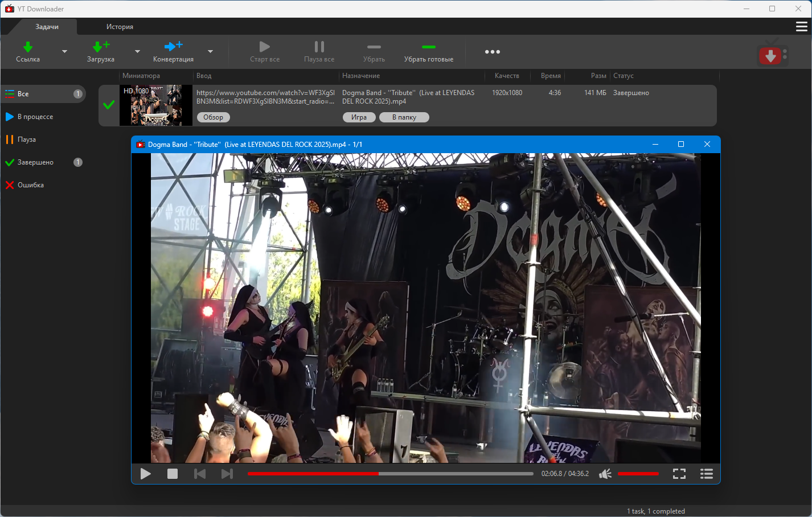Expand dropdown arrow next to Загрузка
Image resolution: width=812 pixels, height=517 pixels.
tap(137, 52)
